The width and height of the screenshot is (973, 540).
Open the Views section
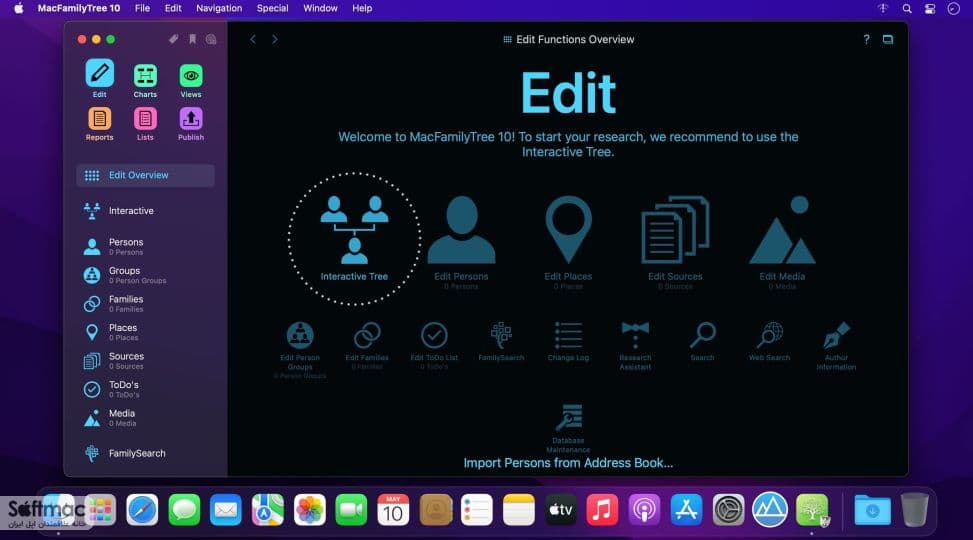click(x=191, y=81)
